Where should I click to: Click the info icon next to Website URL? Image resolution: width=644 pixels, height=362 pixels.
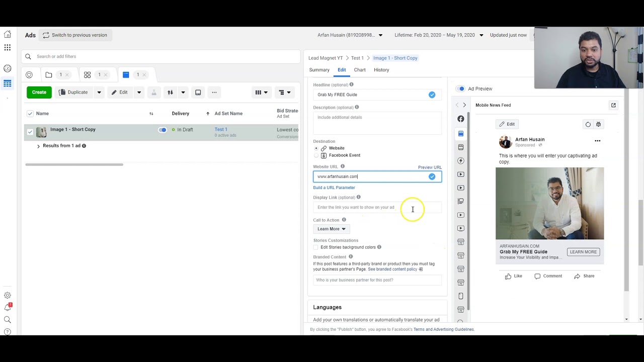(x=343, y=166)
